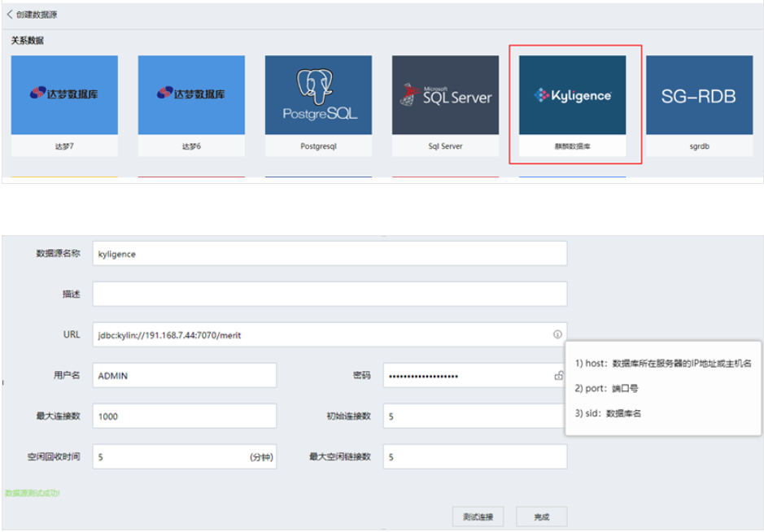
Task: Edit the URL field with jdbc:kylin address
Action: tap(330, 334)
